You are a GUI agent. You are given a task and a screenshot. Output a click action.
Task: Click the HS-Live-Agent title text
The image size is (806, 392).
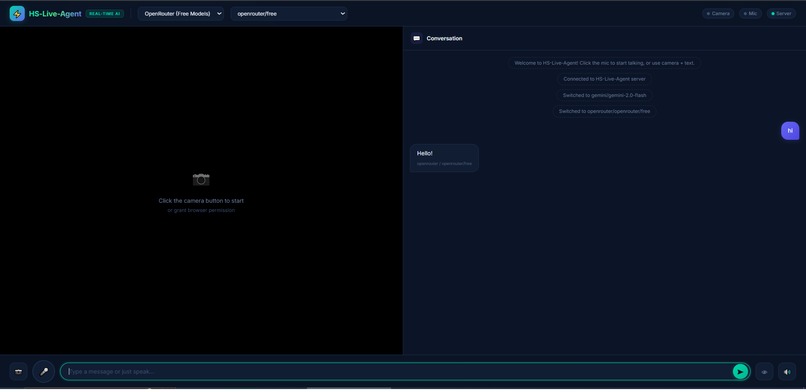coord(55,14)
